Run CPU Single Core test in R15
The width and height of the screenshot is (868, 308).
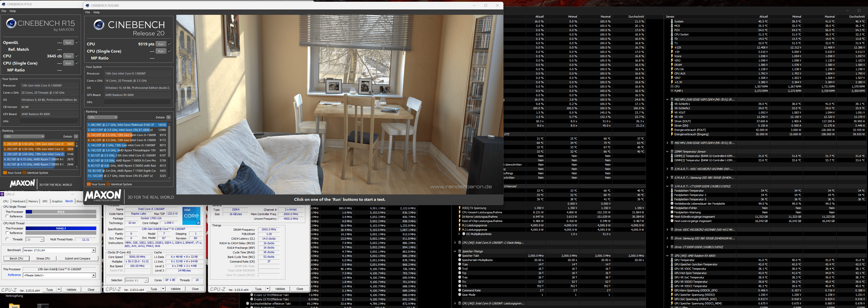pyautogui.click(x=68, y=63)
